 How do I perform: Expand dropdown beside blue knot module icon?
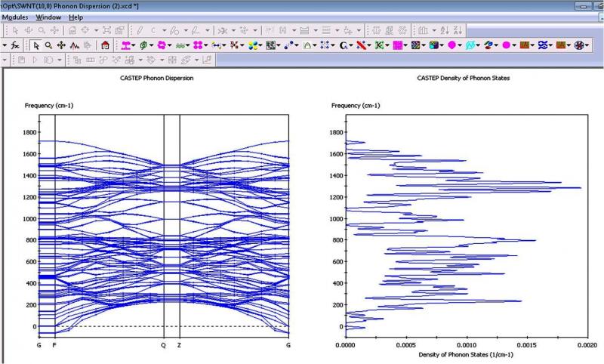pos(551,45)
